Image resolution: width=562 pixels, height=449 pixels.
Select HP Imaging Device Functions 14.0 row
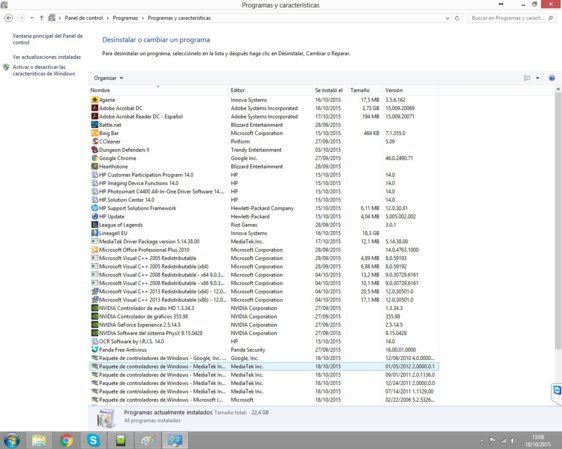264,183
